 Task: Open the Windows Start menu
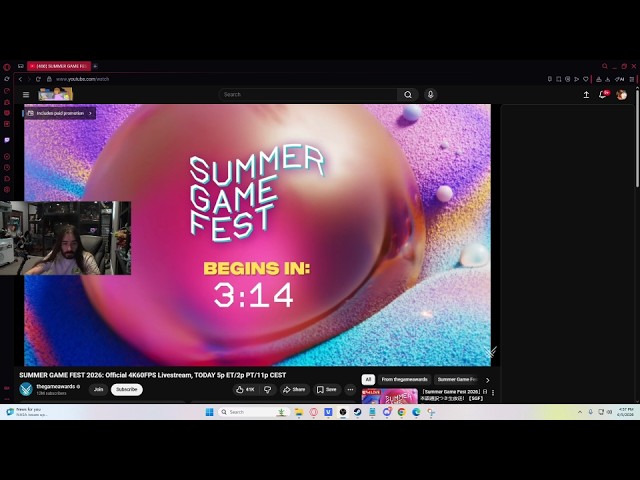coord(209,412)
